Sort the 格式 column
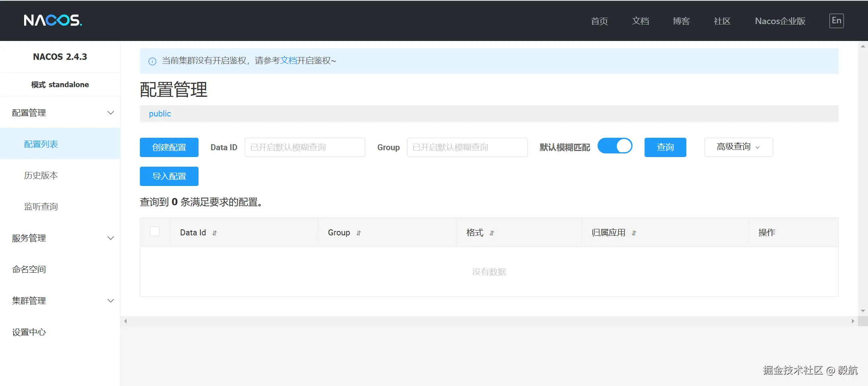Viewport: 868px width, 386px height. click(492, 233)
